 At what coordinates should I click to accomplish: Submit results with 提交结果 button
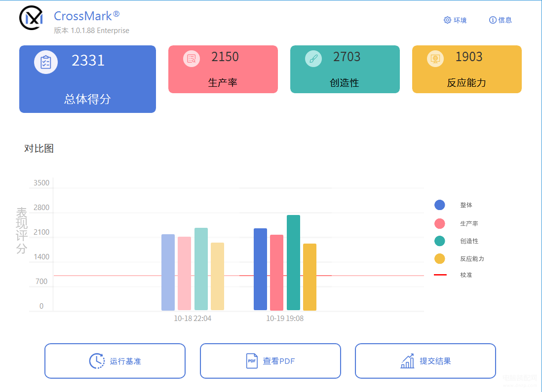click(x=425, y=361)
